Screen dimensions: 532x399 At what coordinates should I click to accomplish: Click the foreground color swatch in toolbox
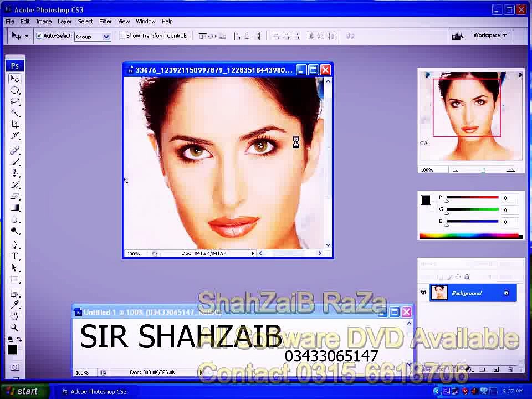coord(13,349)
